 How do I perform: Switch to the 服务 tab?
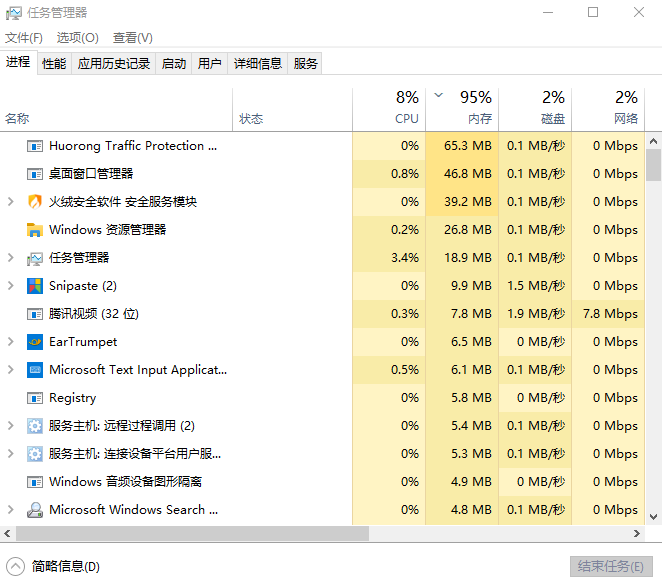click(x=305, y=64)
